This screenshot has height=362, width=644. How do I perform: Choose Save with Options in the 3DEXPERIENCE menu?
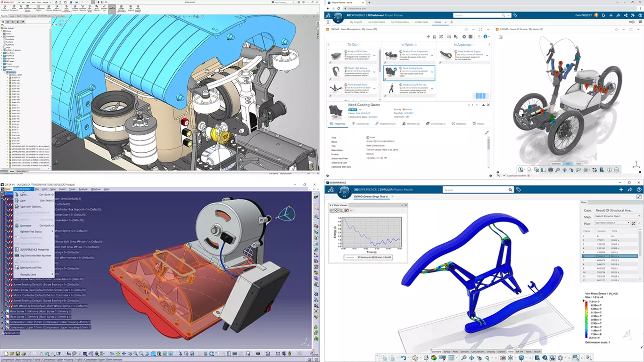tap(31, 206)
